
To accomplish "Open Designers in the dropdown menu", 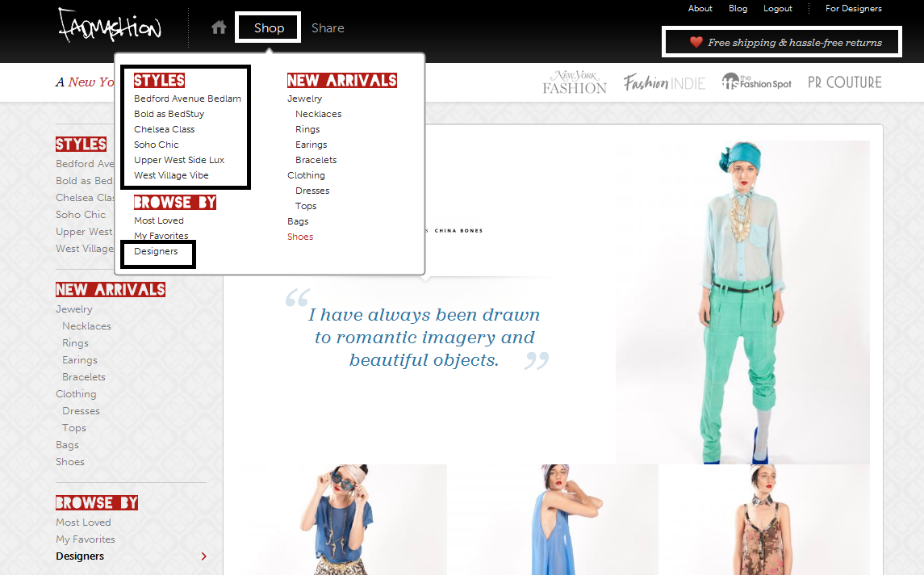I will point(156,251).
